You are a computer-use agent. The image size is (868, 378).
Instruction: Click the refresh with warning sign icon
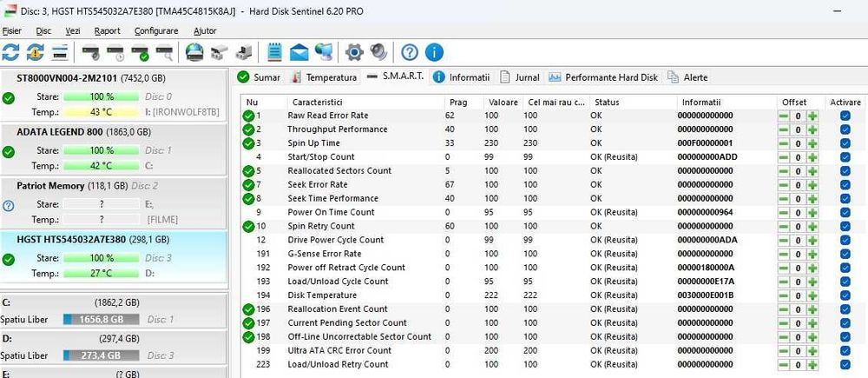click(35, 53)
